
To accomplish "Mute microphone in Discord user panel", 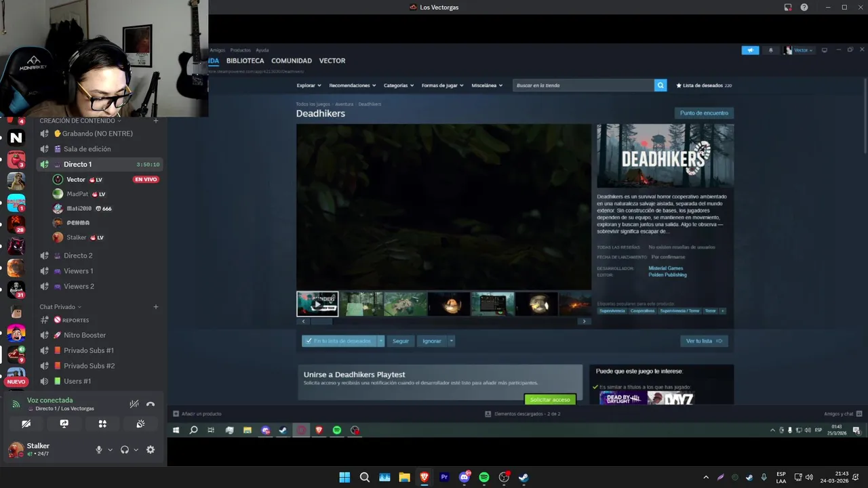I will click(x=99, y=449).
